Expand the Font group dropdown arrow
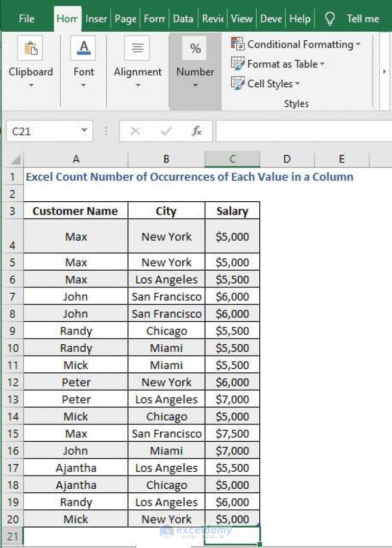The image size is (392, 548). (x=83, y=85)
